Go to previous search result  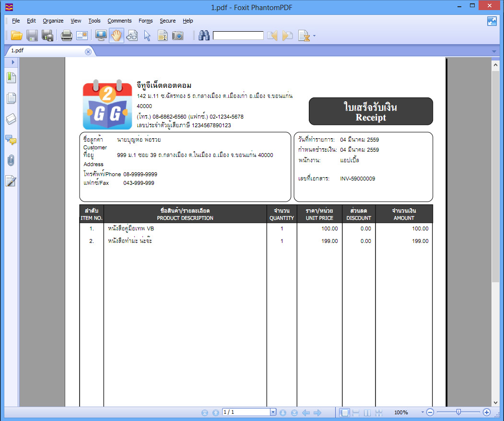click(x=272, y=36)
